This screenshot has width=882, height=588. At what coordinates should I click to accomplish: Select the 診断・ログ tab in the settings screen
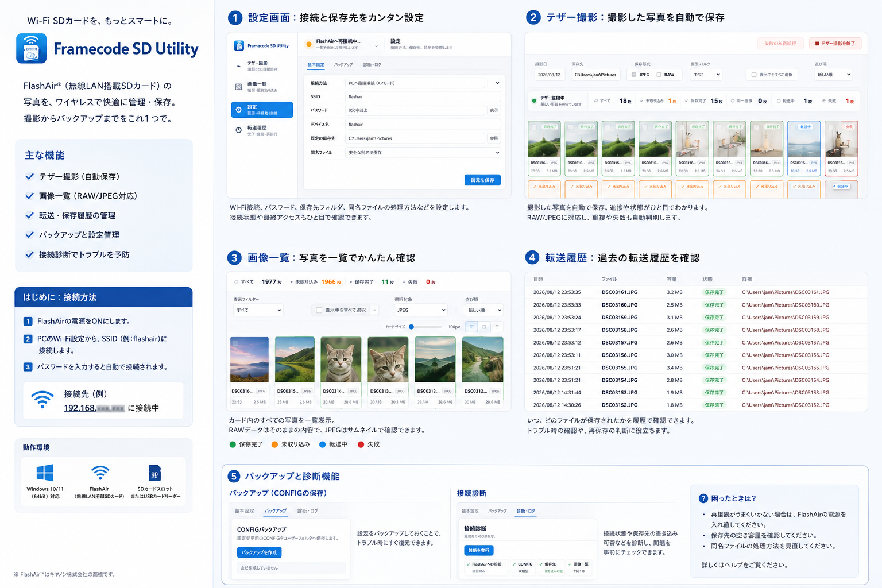coord(372,65)
